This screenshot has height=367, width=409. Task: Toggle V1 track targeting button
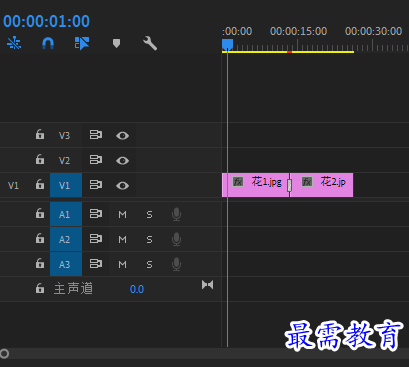pyautogui.click(x=66, y=185)
